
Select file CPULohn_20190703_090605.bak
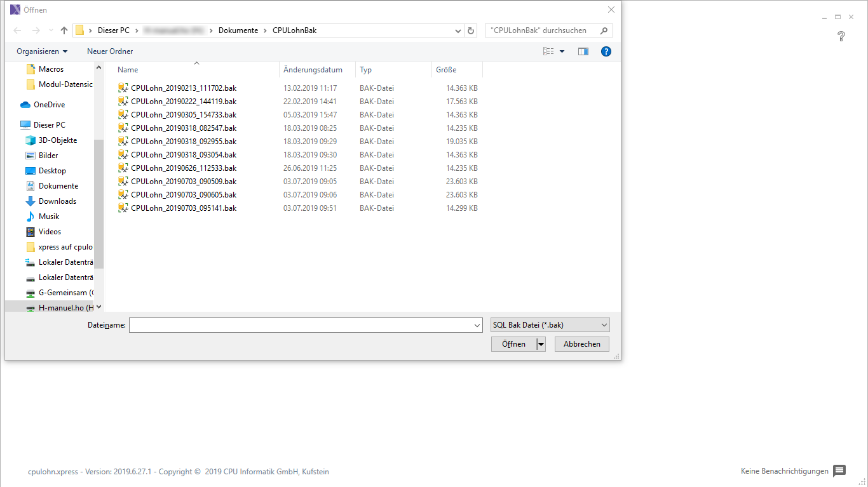(x=184, y=195)
